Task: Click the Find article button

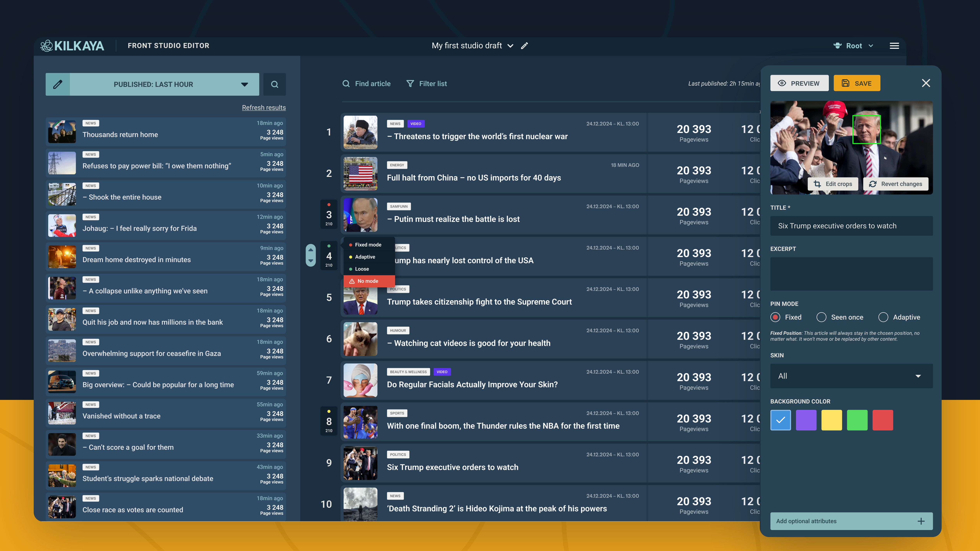Action: pyautogui.click(x=366, y=83)
